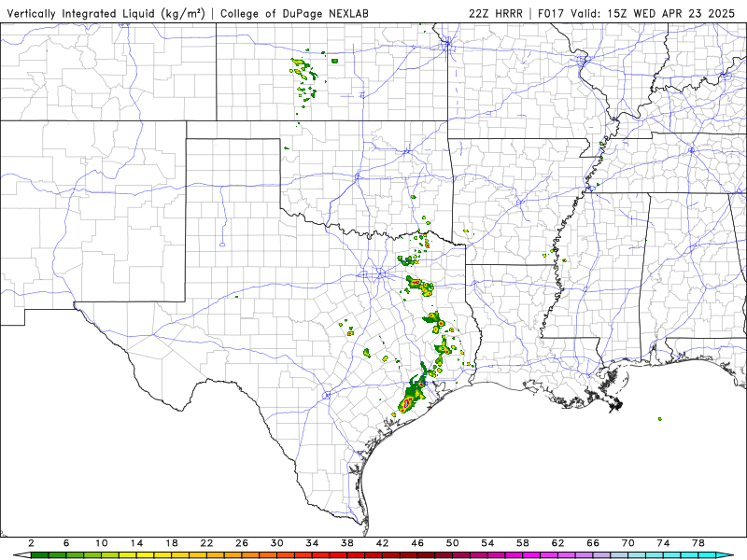Click the colorbar label '6'
The image size is (747, 560).
[x=66, y=543]
